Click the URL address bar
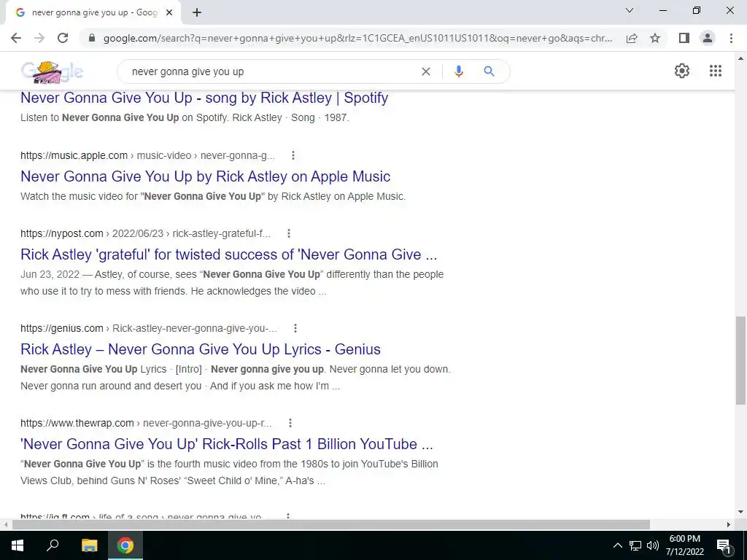 click(357, 38)
